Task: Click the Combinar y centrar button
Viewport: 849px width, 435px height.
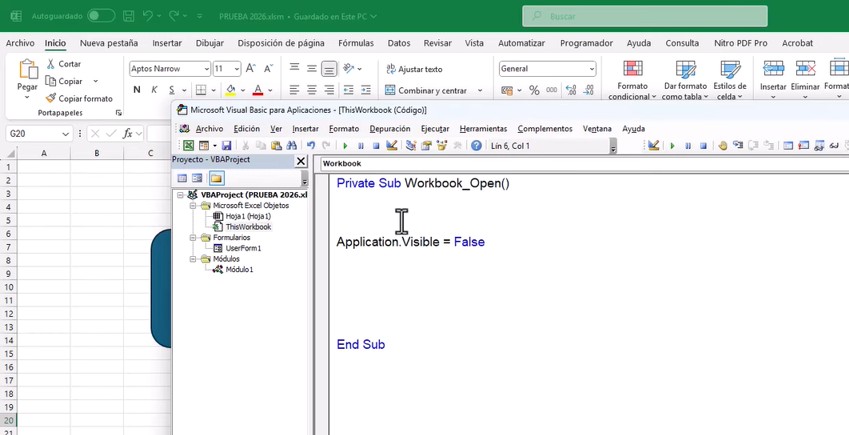Action: point(426,90)
